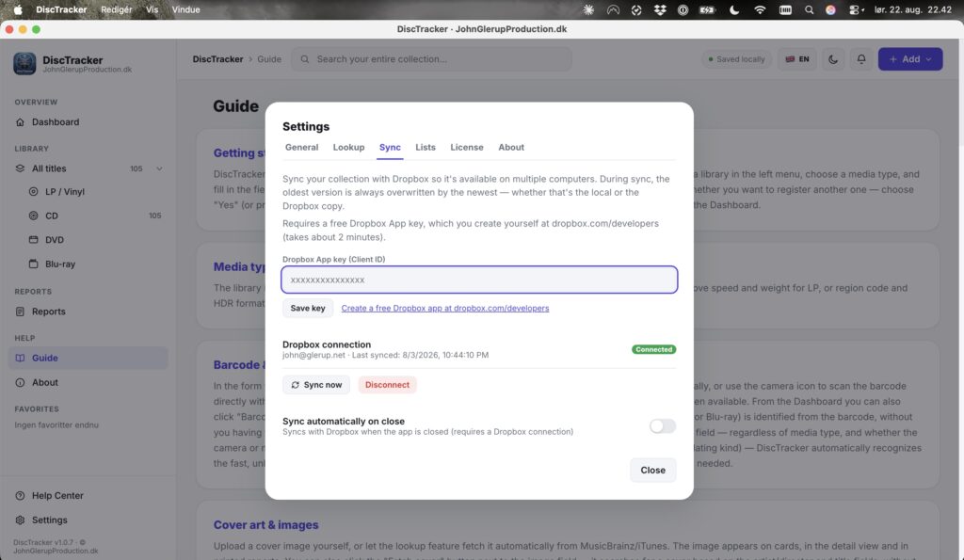Open the Vindue menu
The height and width of the screenshot is (560, 964).
point(185,9)
